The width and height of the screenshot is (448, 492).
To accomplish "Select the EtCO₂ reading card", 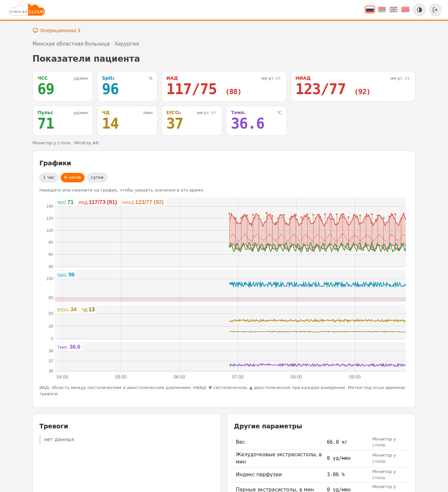I will click(x=192, y=121).
